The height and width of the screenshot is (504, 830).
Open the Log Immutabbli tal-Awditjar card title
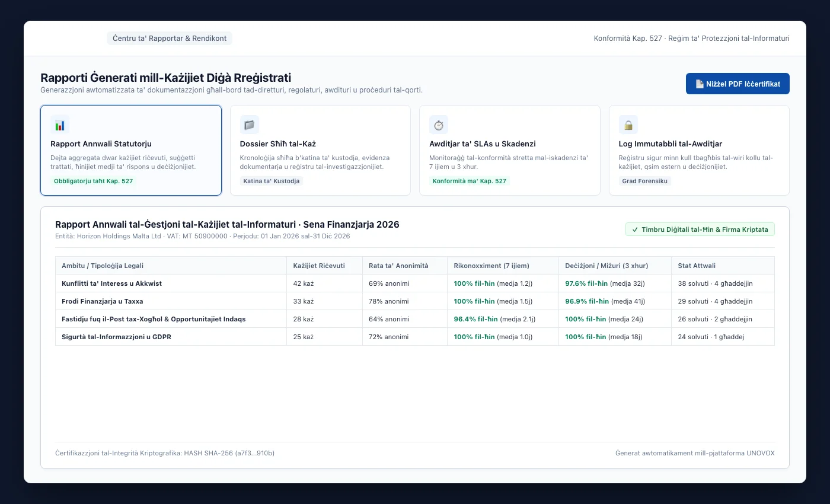(x=671, y=144)
